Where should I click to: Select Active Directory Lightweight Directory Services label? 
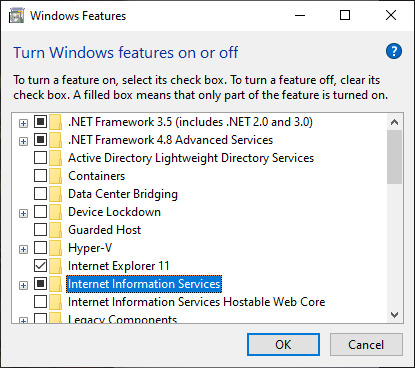click(191, 158)
